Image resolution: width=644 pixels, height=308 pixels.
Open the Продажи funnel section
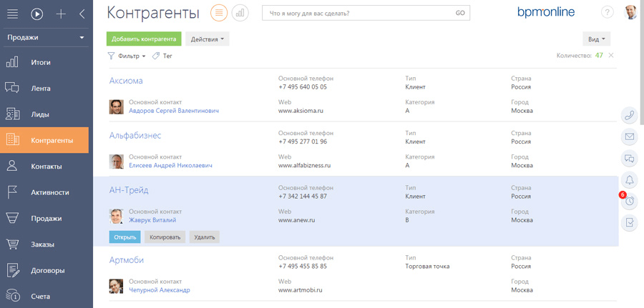pyautogui.click(x=46, y=219)
